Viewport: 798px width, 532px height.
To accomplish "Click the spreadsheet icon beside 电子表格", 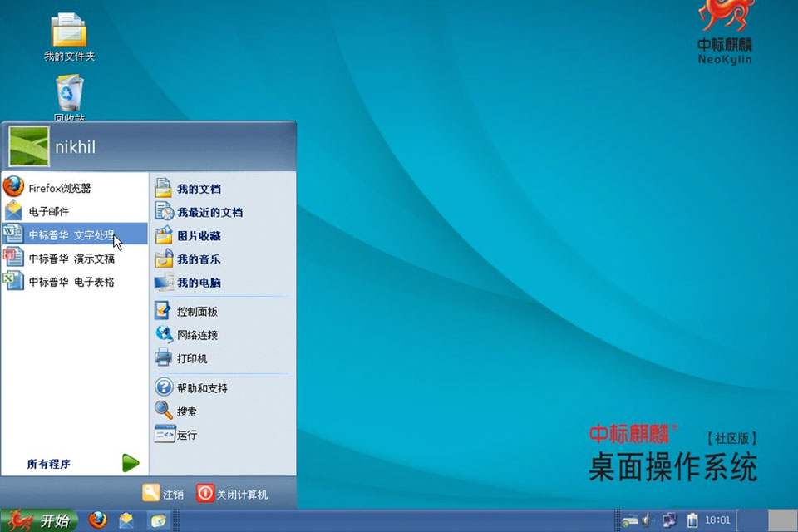I will (x=13, y=280).
